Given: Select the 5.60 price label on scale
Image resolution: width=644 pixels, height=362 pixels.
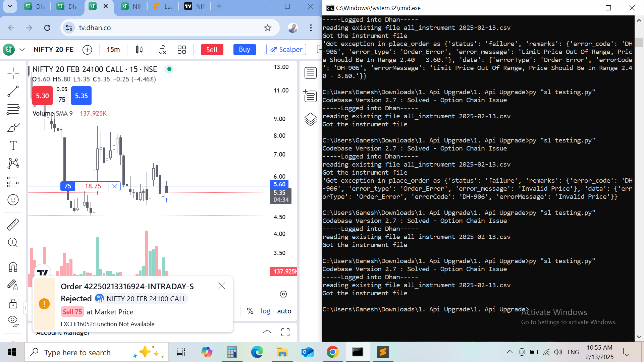Looking at the screenshot, I should pyautogui.click(x=279, y=184).
